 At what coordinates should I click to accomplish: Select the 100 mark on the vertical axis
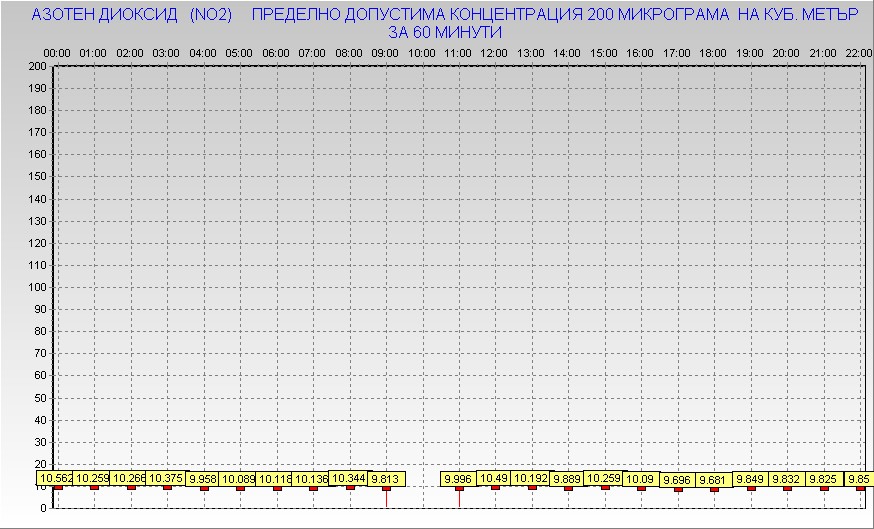coord(37,287)
